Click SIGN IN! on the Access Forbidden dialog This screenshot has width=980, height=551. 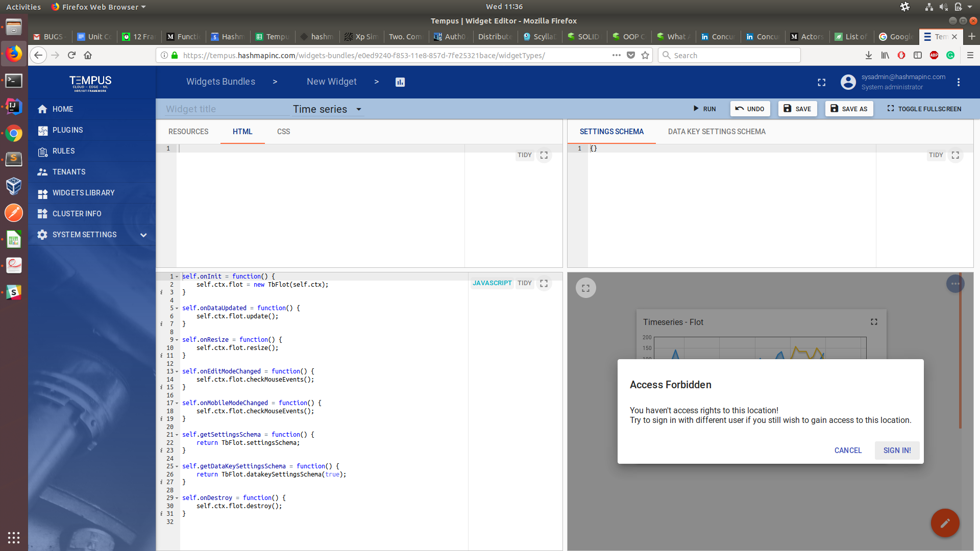897,450
